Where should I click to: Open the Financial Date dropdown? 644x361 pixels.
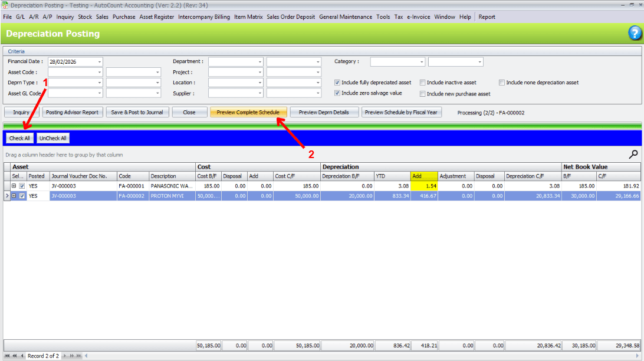click(98, 61)
